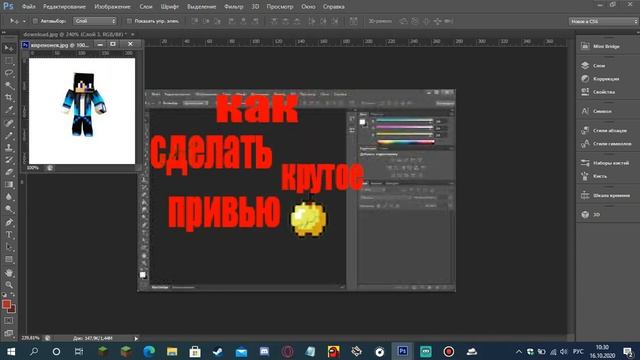
Task: Open the Фильтр menu
Action: click(233, 7)
